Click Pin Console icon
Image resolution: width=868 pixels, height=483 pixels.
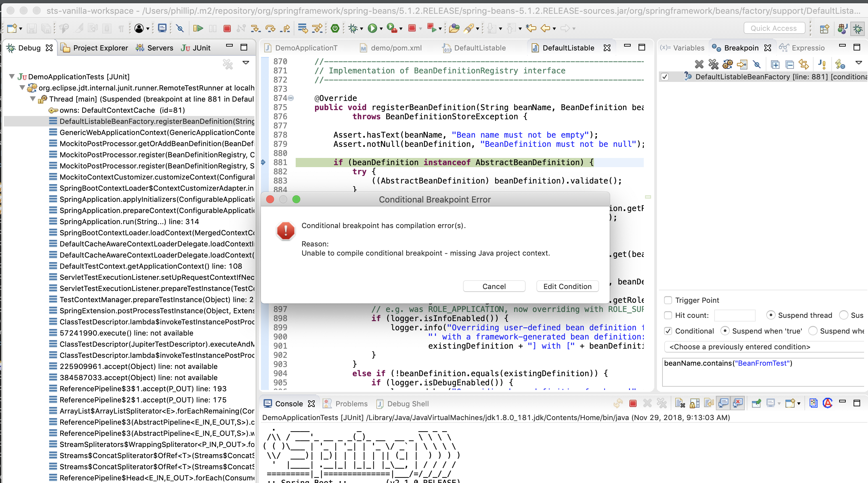(x=756, y=403)
